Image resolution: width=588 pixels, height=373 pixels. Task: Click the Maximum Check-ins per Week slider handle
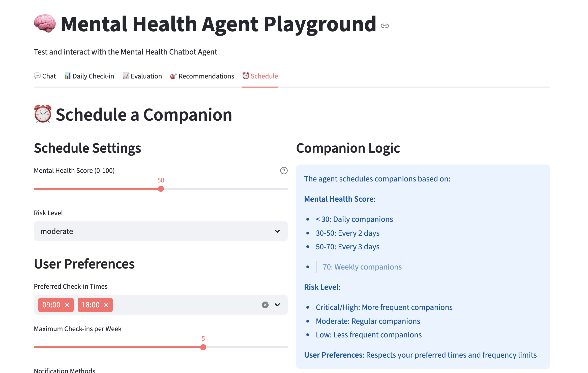pyautogui.click(x=203, y=347)
